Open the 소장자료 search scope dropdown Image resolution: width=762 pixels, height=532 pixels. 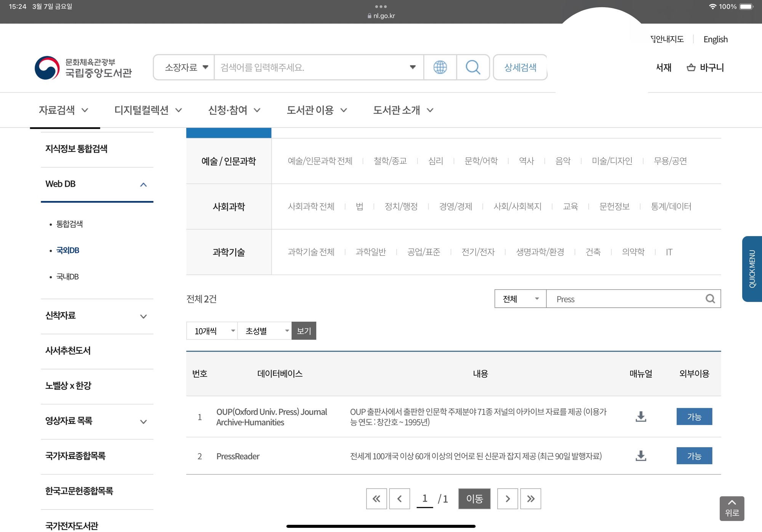(x=186, y=67)
